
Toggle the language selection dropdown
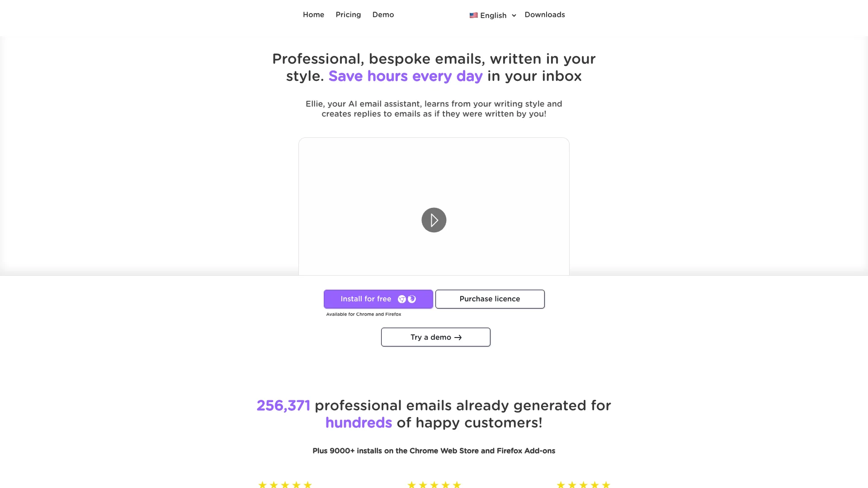click(492, 15)
